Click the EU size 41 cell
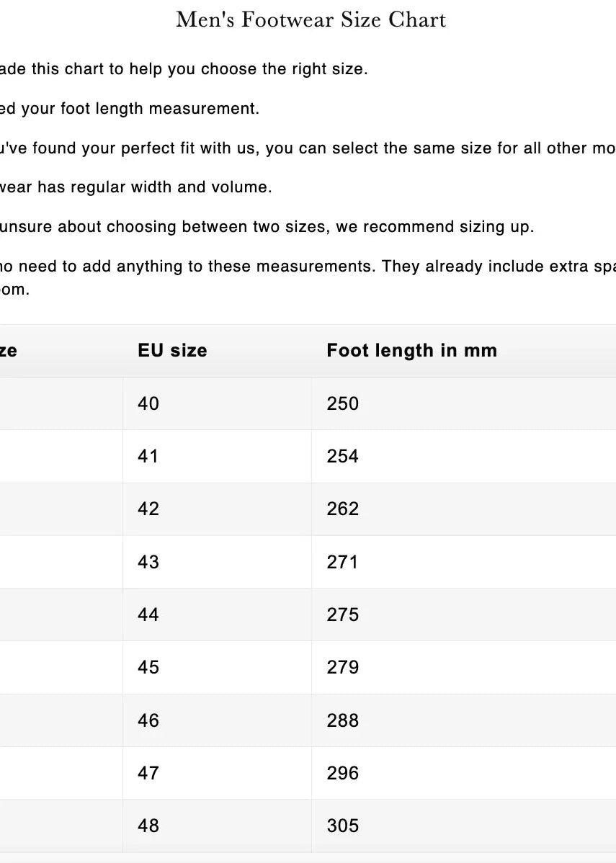Screen dimensions: 616x863 [x=148, y=456]
